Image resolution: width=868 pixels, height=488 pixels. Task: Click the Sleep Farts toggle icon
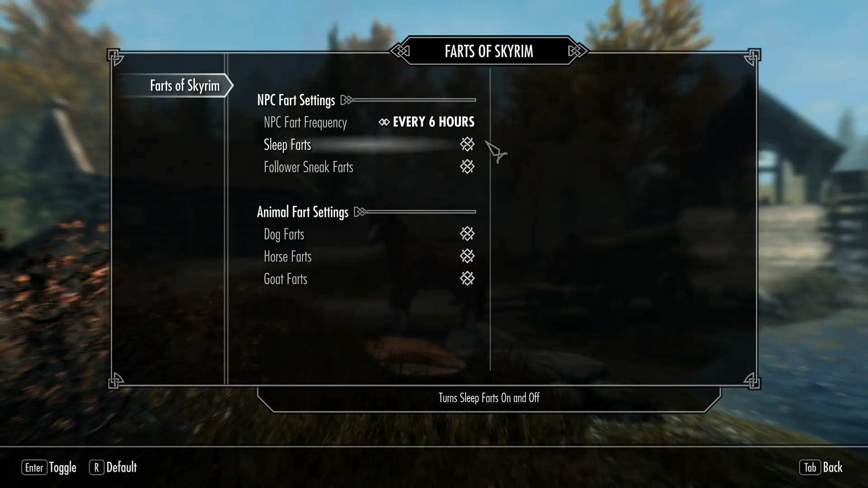coord(467,145)
